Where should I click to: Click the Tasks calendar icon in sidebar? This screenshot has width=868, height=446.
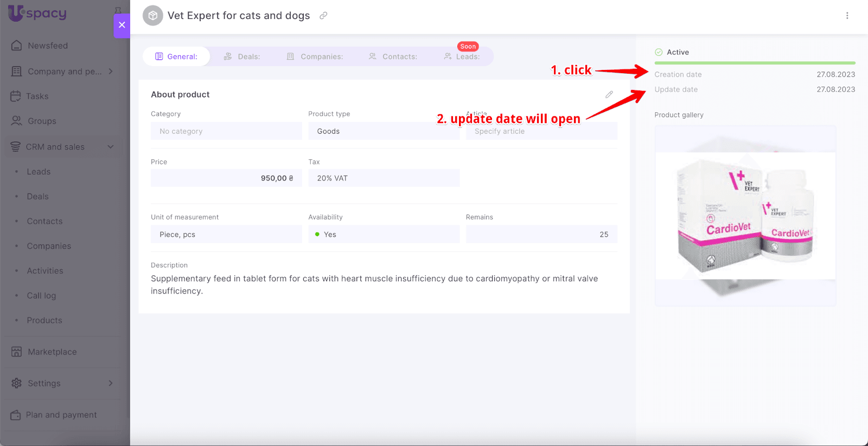pos(16,96)
